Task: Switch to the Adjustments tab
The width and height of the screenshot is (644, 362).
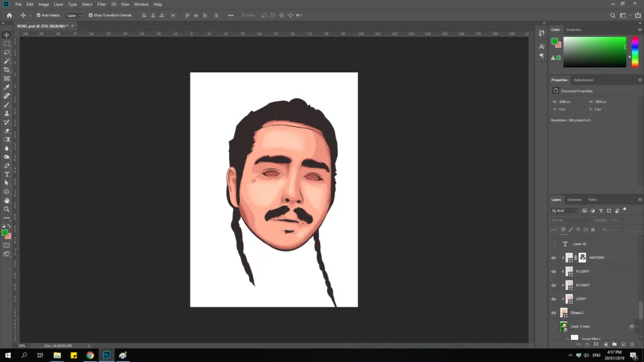Action: click(x=583, y=80)
